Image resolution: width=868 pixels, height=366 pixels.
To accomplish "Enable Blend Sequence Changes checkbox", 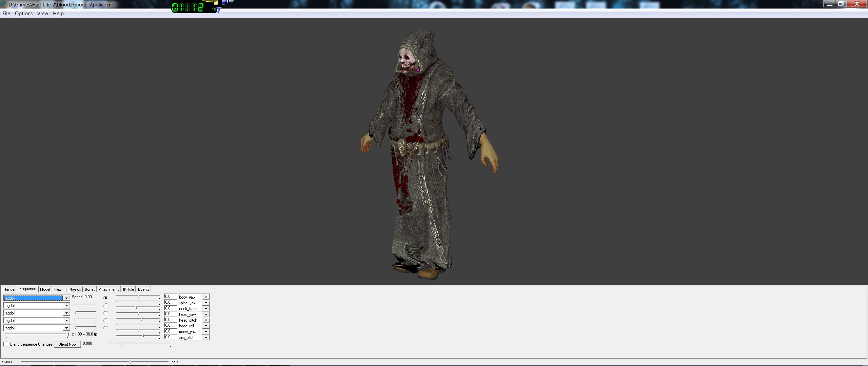I will pyautogui.click(x=6, y=344).
